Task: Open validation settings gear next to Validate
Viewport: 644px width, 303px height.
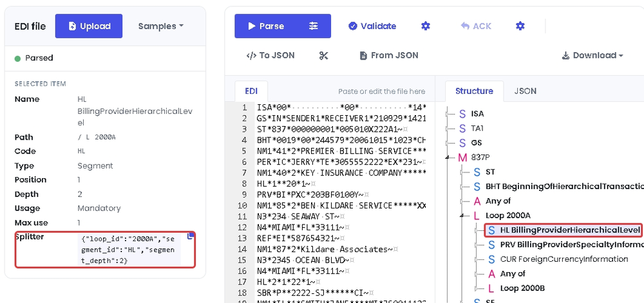Action: [426, 26]
